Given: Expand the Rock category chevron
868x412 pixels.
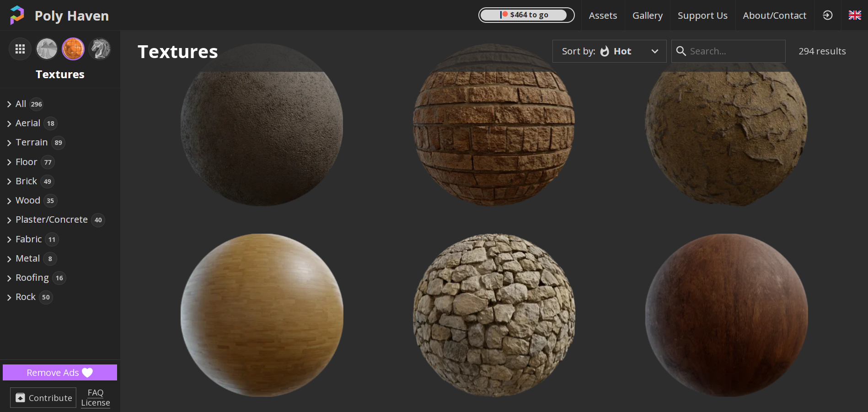Looking at the screenshot, I should click(9, 297).
